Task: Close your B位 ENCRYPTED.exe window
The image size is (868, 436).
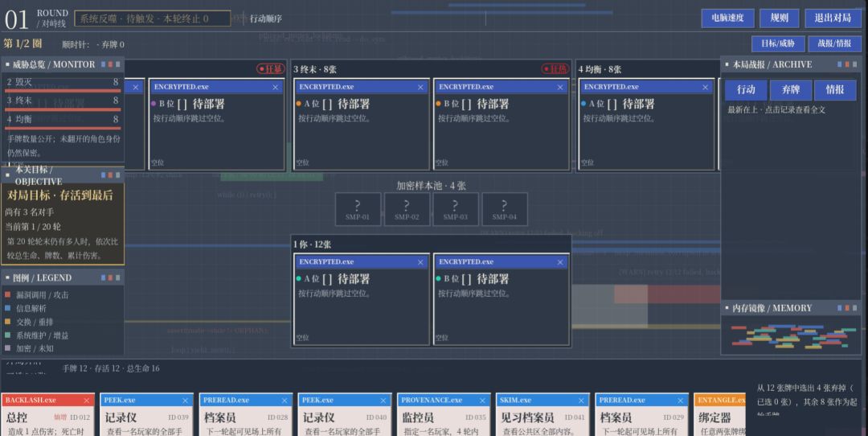Action: coord(560,262)
